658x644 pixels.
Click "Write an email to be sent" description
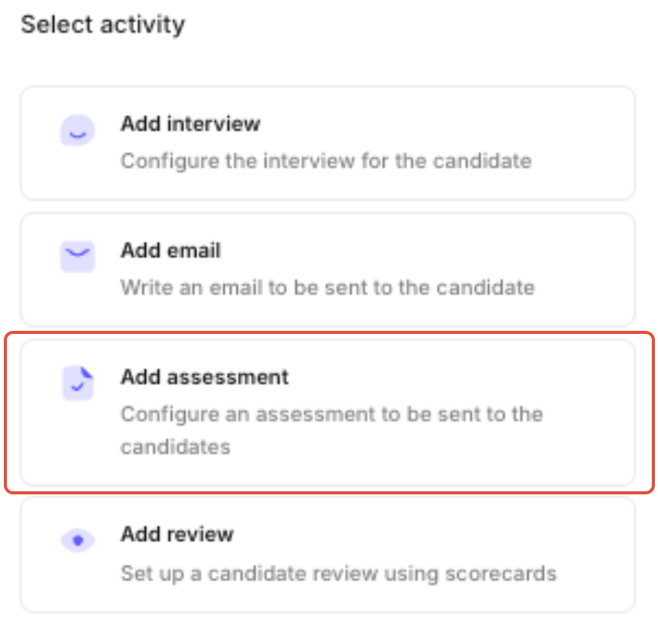327,288
